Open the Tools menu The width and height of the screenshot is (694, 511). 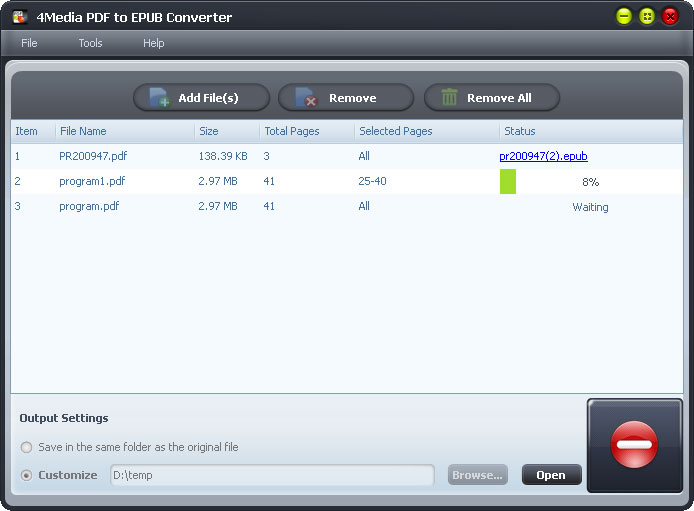tap(90, 43)
